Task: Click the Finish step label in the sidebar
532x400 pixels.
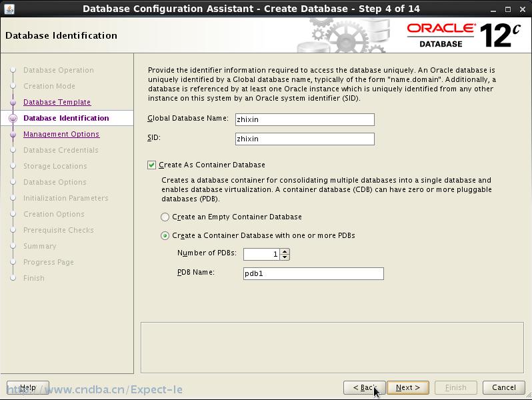Action: tap(33, 278)
